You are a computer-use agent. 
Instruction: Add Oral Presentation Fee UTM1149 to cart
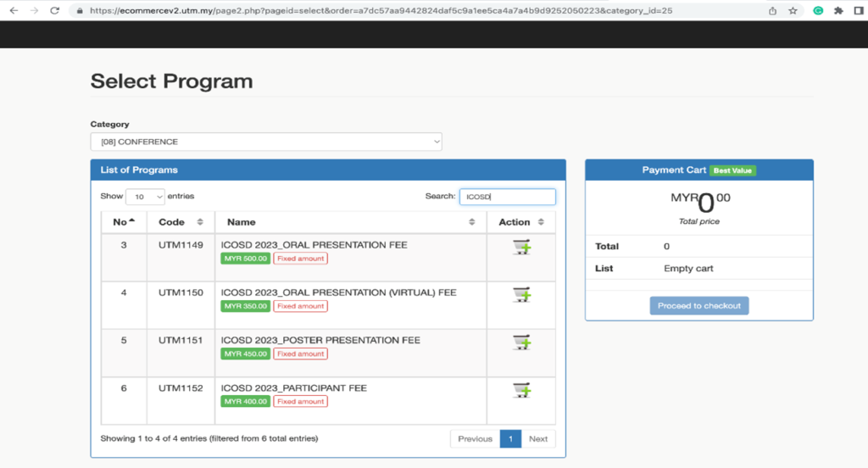tap(520, 248)
